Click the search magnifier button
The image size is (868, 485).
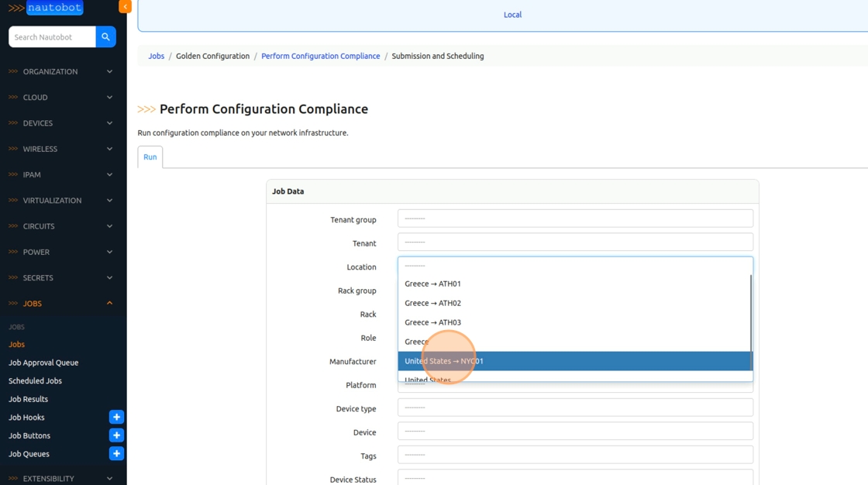[106, 37]
